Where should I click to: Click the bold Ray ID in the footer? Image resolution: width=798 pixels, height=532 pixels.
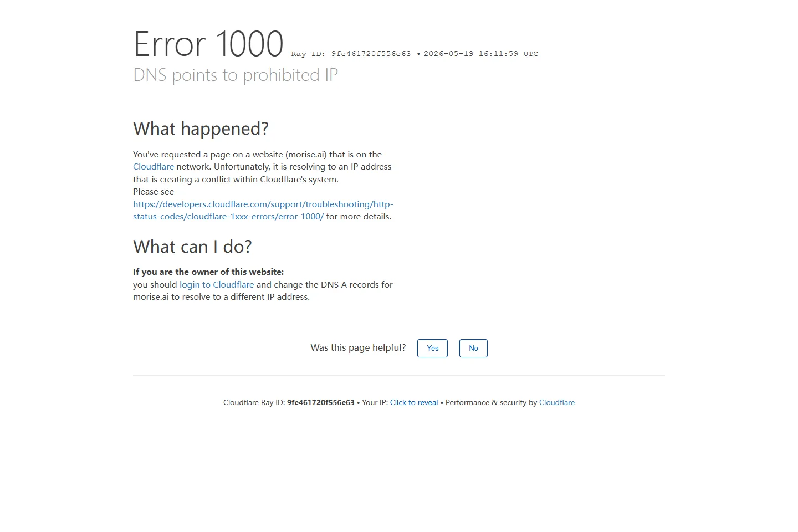(x=321, y=402)
